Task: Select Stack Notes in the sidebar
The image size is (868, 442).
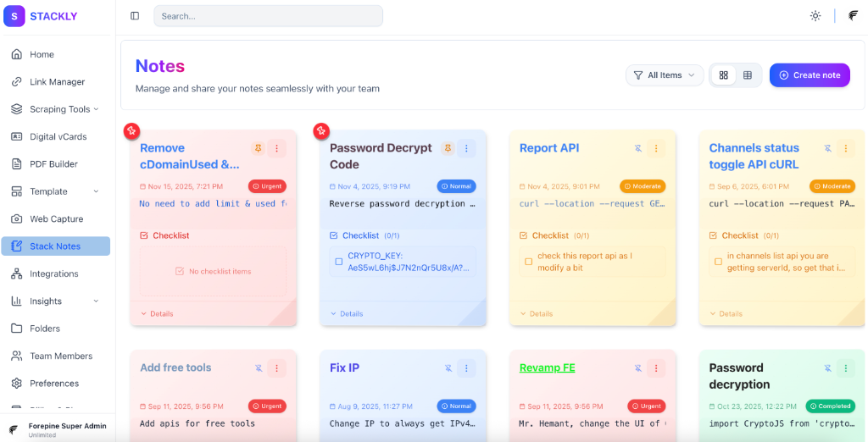Action: pyautogui.click(x=55, y=246)
